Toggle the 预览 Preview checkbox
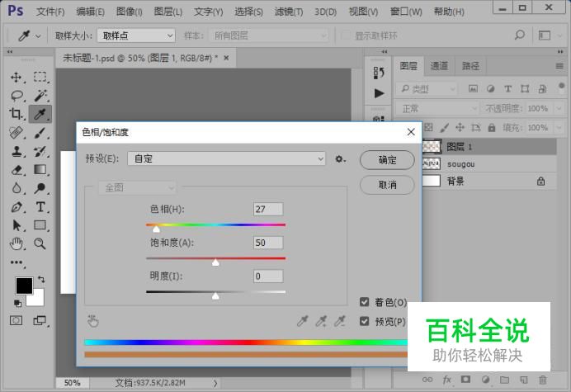 pyautogui.click(x=364, y=321)
